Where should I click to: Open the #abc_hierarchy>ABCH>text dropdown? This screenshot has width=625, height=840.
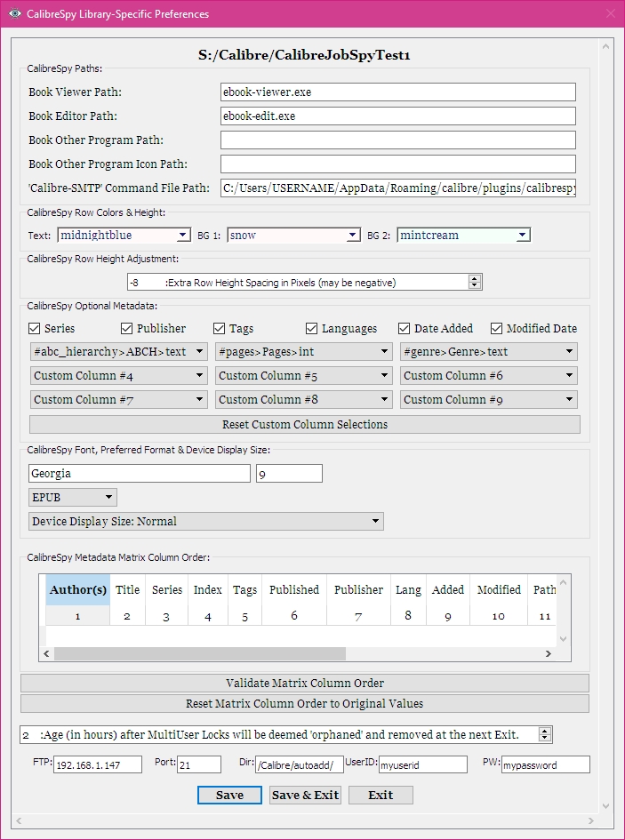tap(119, 352)
